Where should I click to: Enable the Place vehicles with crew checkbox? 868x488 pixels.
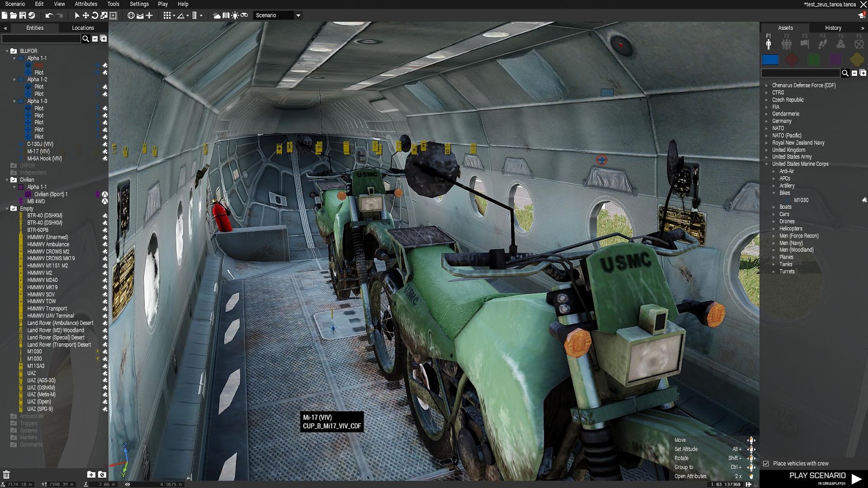click(x=765, y=464)
